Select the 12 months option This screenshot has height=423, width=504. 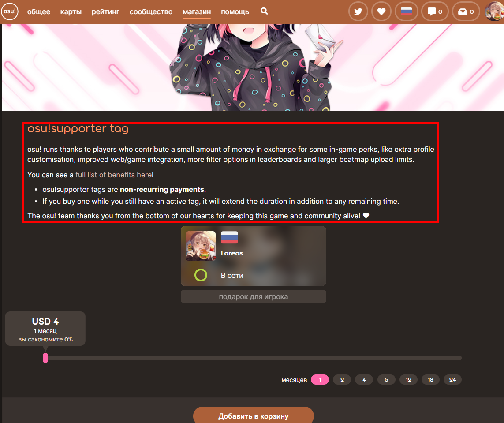click(x=408, y=380)
